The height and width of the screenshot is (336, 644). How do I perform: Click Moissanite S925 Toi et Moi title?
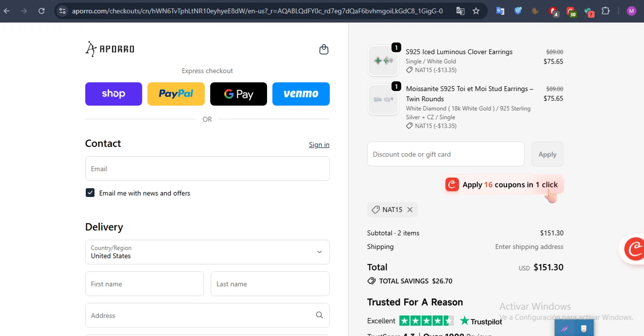(x=470, y=94)
